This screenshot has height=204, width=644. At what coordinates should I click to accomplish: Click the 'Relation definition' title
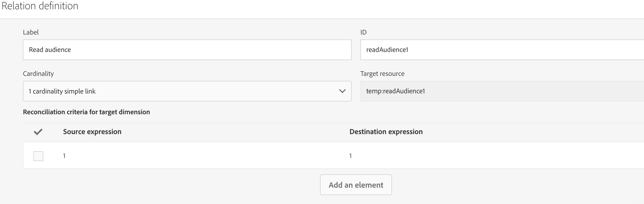tap(40, 6)
